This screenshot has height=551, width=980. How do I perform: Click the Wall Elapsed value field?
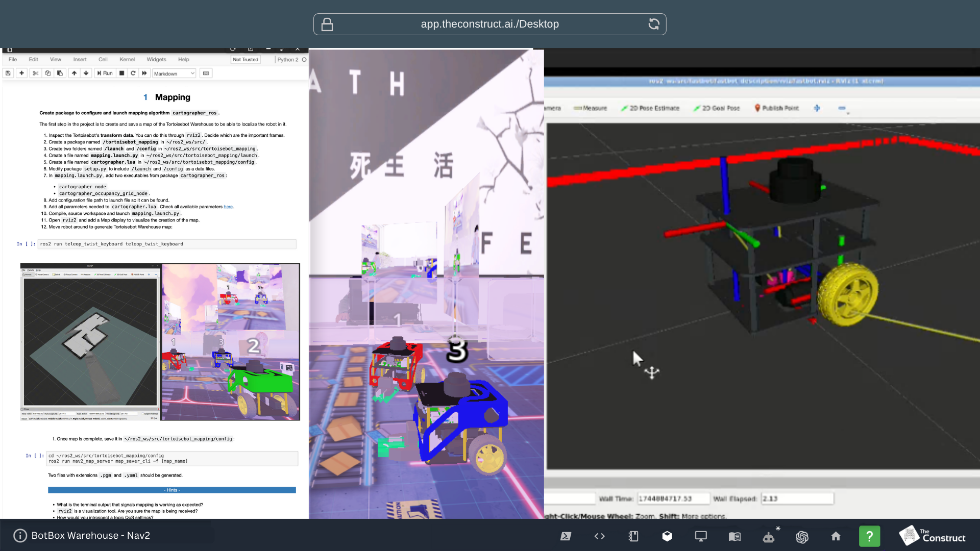[x=797, y=499]
